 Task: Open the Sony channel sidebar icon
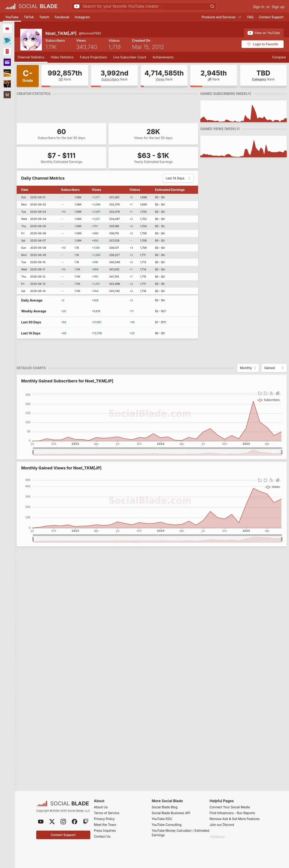[7, 73]
